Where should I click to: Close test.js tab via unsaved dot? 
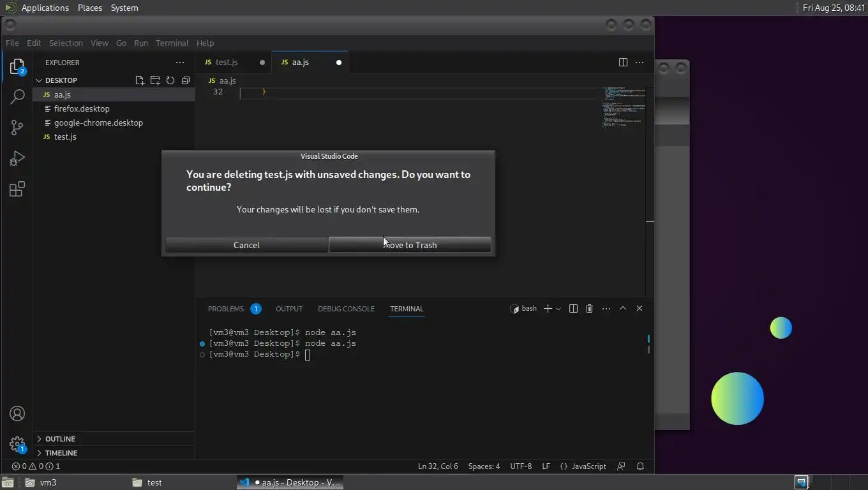coord(262,63)
